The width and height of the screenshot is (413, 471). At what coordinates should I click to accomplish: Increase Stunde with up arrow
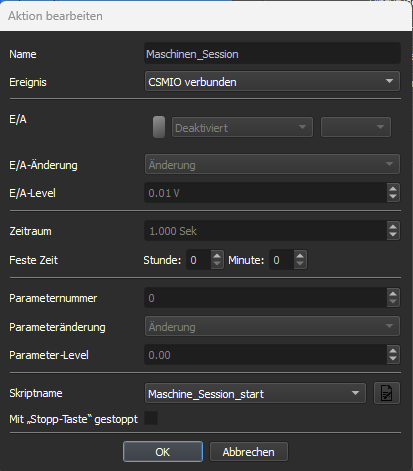pos(217,256)
